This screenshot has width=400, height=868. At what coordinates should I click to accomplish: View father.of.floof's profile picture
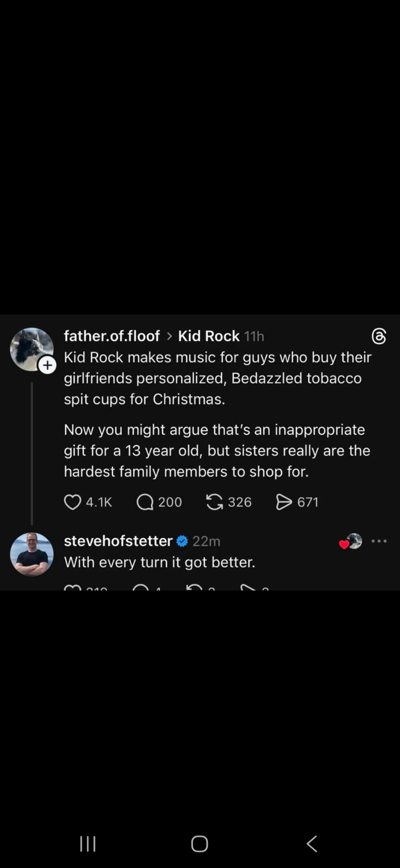[x=30, y=348]
